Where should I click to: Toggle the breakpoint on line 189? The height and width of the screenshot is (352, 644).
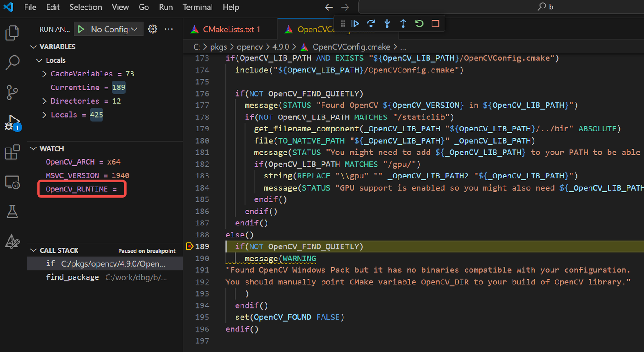click(x=190, y=246)
